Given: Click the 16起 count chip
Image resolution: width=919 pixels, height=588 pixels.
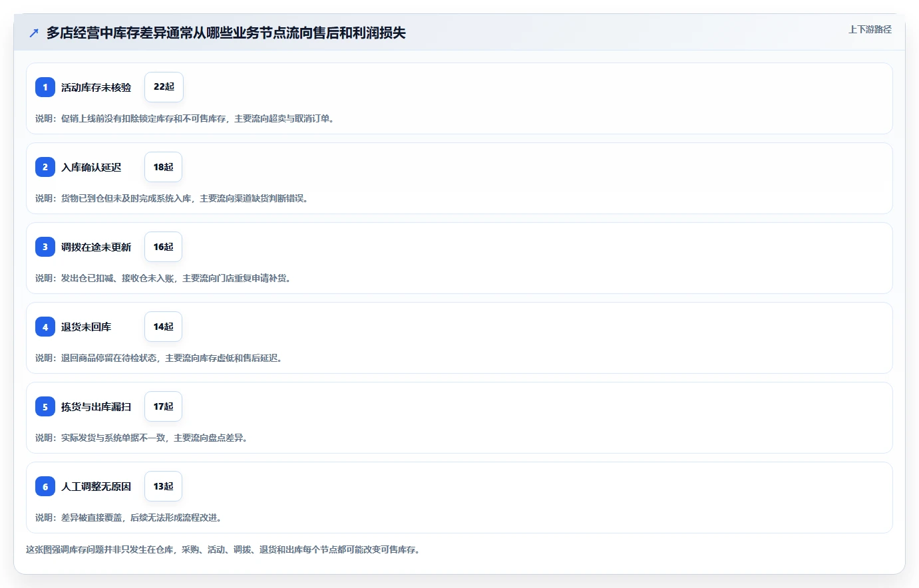Looking at the screenshot, I should (x=163, y=247).
